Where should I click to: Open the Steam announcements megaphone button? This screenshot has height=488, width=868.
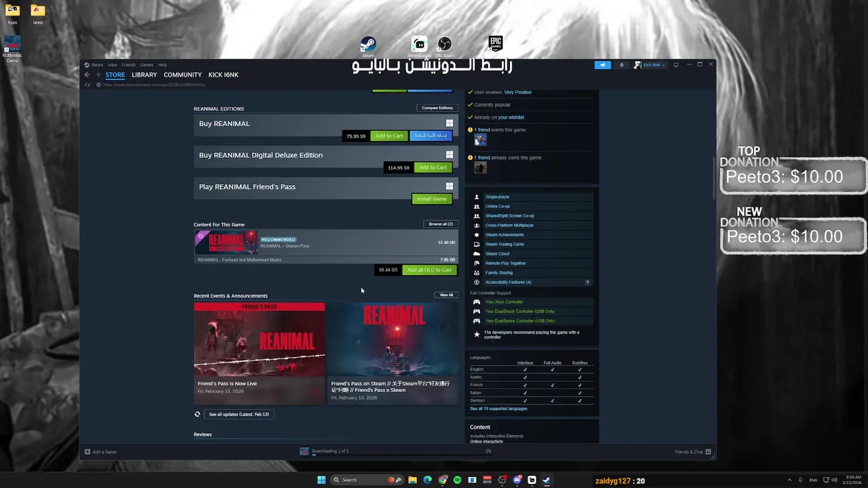pyautogui.click(x=602, y=65)
